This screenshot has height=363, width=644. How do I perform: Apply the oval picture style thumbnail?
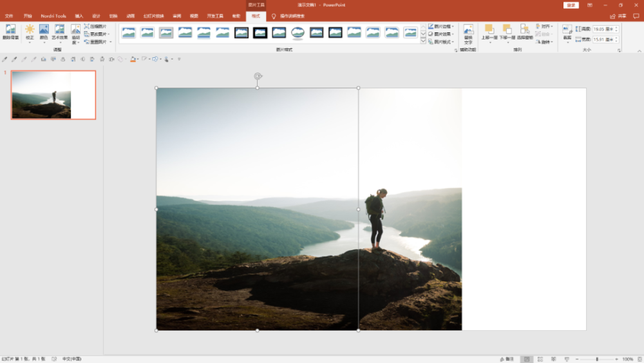298,32
